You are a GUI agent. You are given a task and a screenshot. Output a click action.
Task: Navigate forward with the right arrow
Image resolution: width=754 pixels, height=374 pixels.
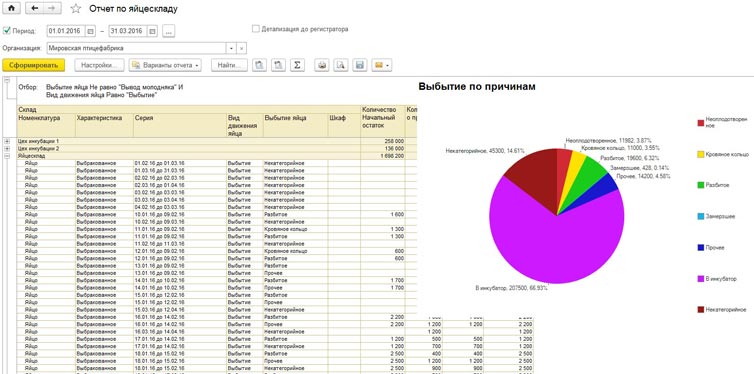click(52, 8)
